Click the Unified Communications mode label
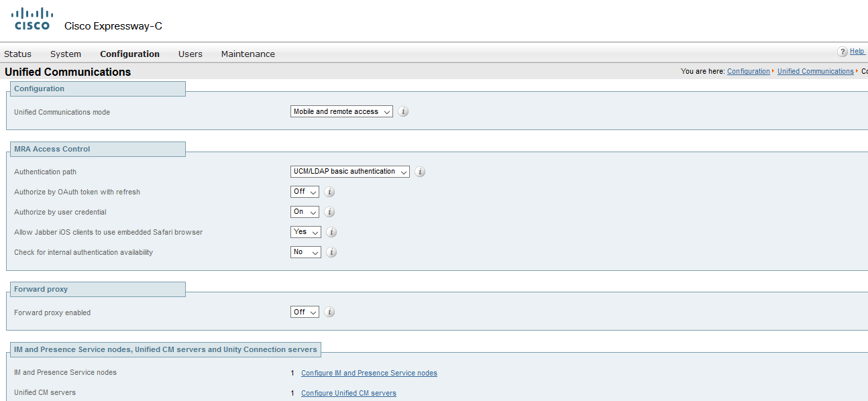This screenshot has width=868, height=401. coord(62,112)
